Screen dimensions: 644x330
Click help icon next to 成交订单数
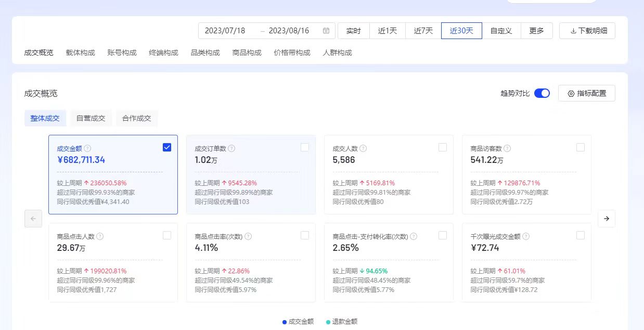click(231, 148)
